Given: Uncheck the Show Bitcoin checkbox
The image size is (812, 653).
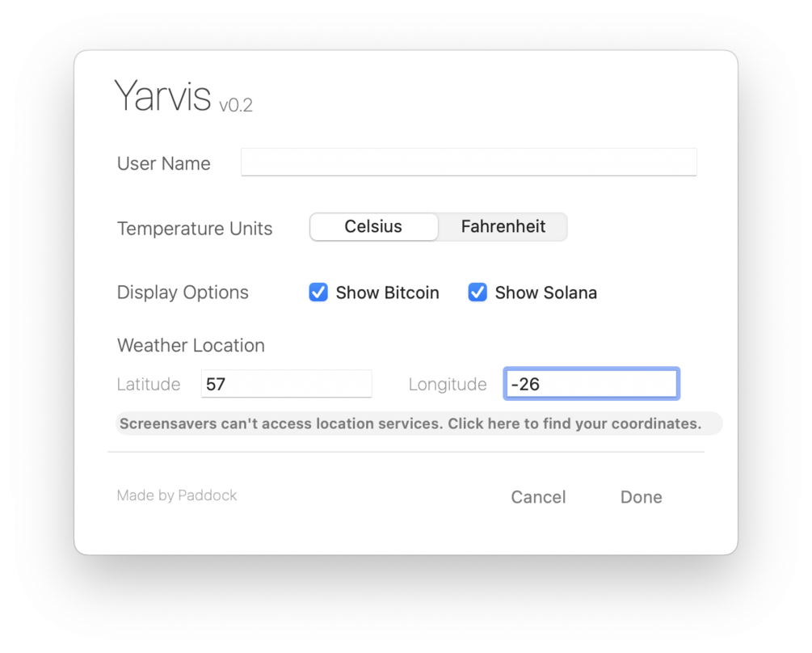Looking at the screenshot, I should 318,293.
